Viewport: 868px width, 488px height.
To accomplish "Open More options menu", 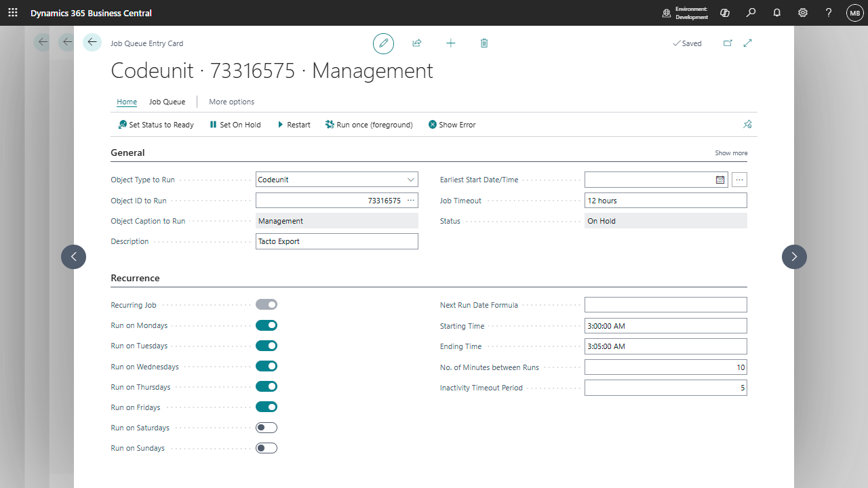I will pos(231,102).
